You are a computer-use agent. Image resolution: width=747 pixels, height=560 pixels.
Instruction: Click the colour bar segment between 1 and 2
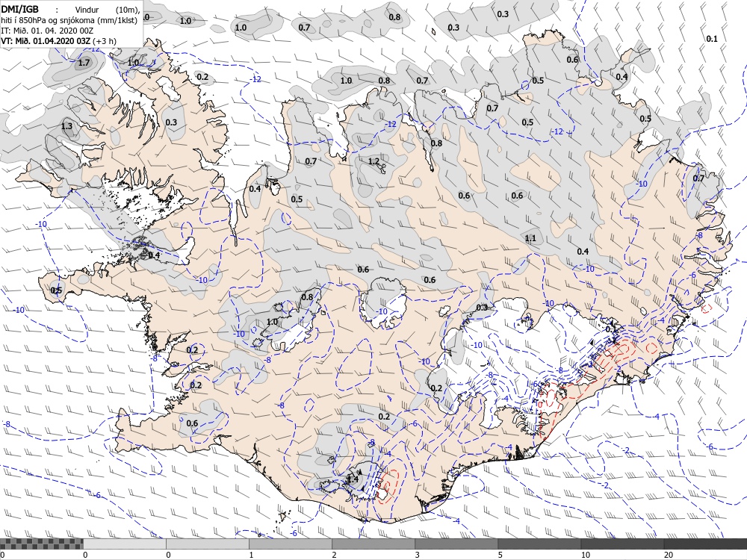(290, 544)
